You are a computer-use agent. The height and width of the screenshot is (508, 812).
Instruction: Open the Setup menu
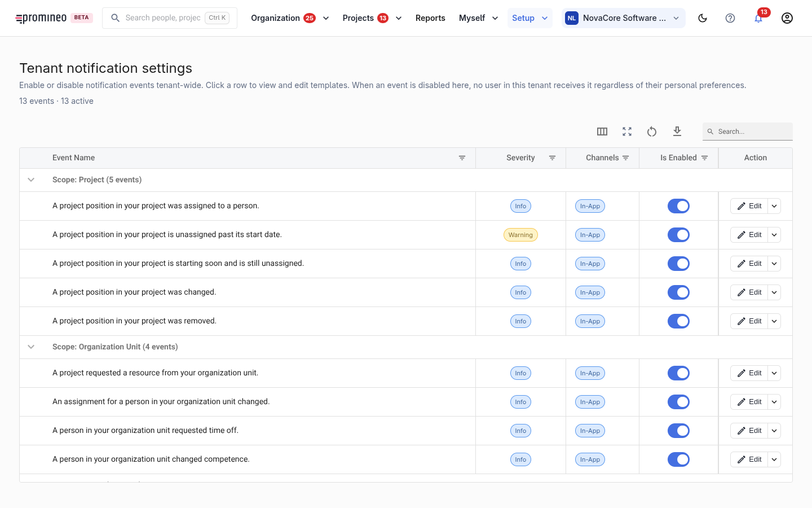(529, 18)
